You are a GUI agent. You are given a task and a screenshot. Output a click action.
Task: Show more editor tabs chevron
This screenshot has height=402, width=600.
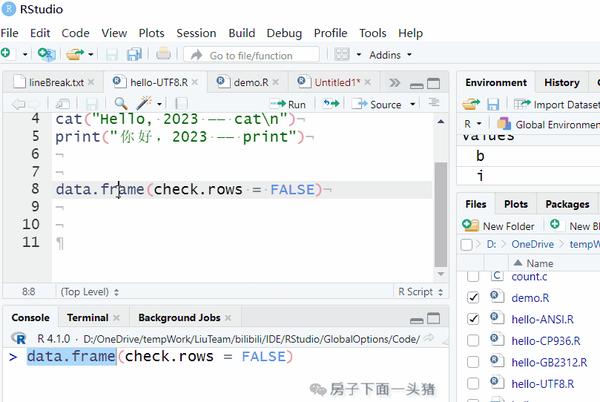tap(394, 83)
